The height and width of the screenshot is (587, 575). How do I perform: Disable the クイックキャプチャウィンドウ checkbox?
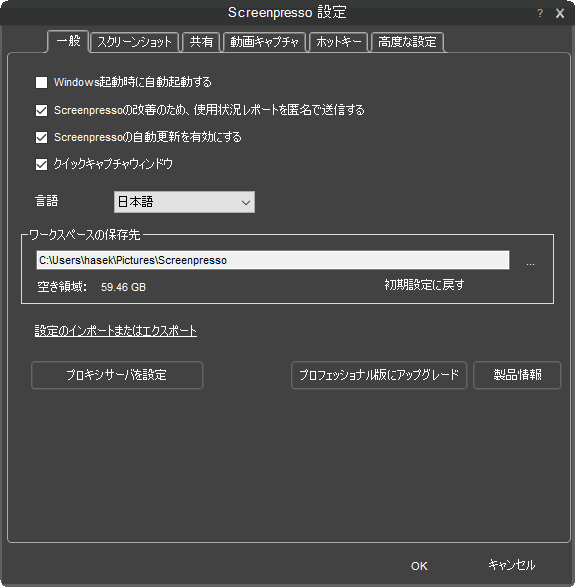42,164
